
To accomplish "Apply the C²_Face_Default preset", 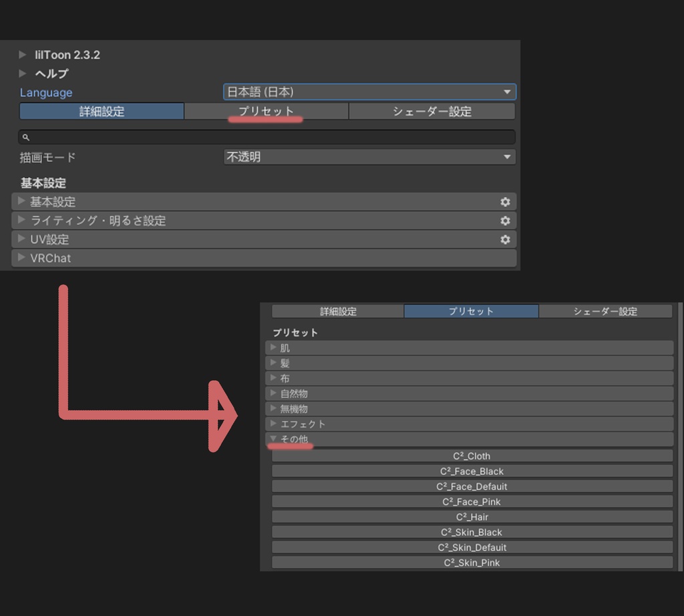I will 472,487.
